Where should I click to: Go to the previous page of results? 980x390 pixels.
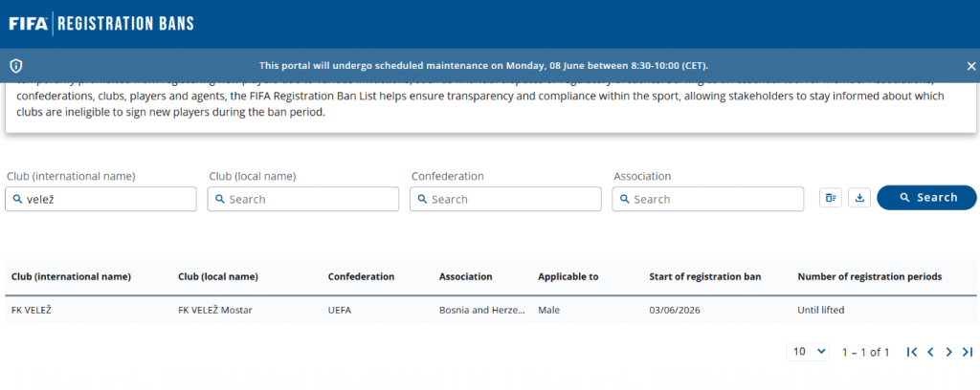(930, 352)
